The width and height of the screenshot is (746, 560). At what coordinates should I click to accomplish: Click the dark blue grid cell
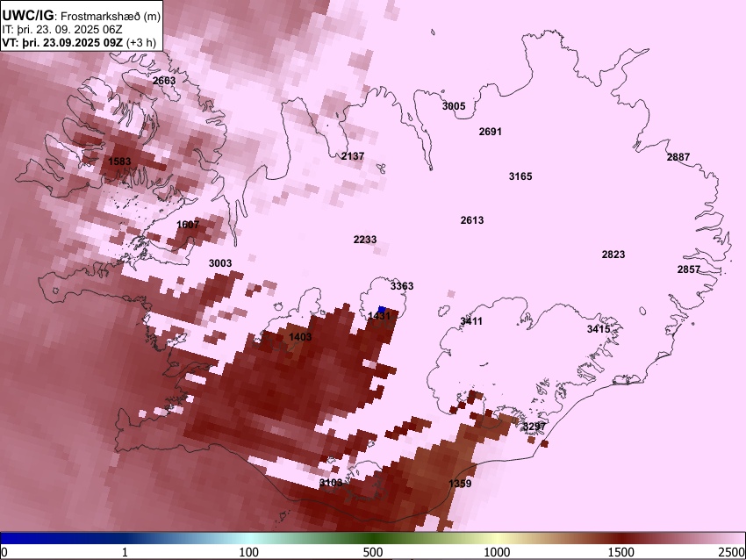click(x=382, y=310)
